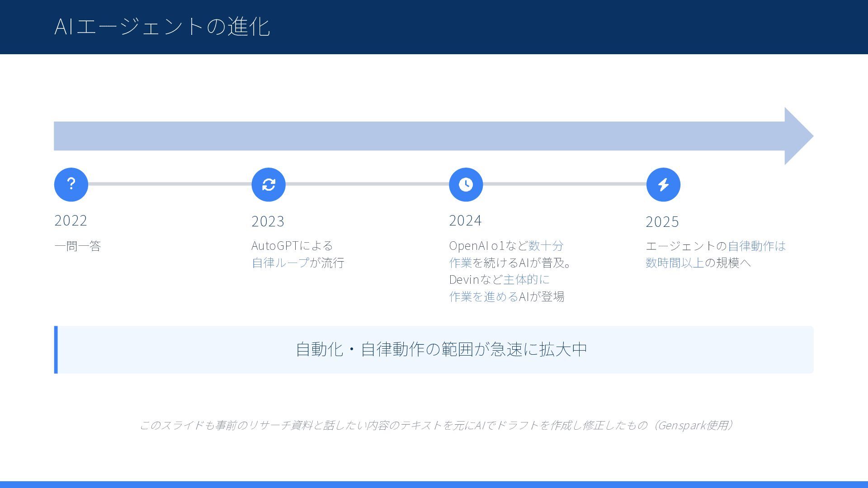Click the 一問一答 description text
The image size is (868, 488).
pos(77,246)
